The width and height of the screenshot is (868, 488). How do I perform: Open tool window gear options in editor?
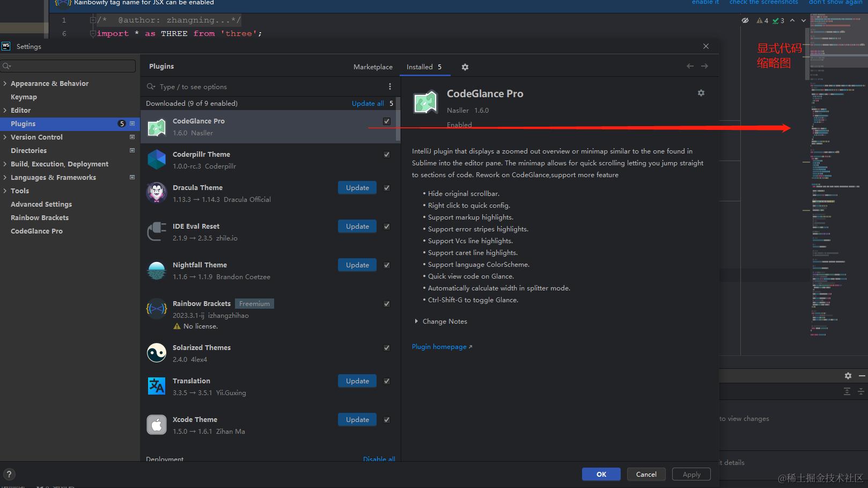[848, 376]
